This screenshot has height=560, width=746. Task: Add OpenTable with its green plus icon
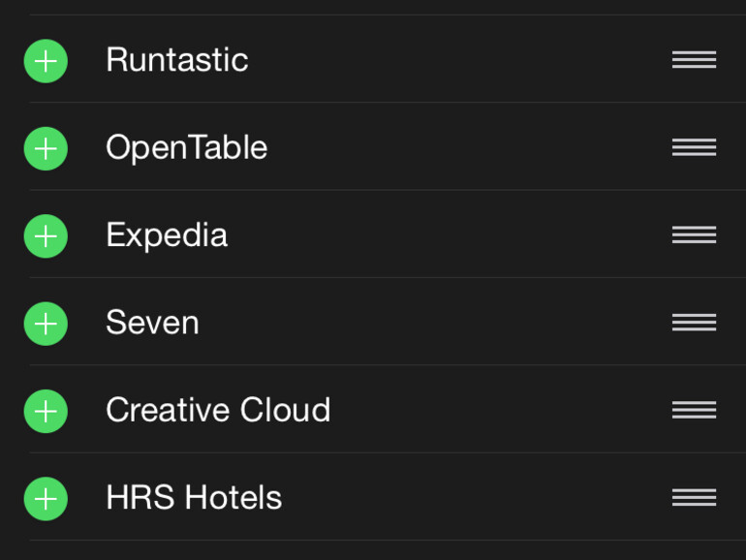tap(46, 148)
